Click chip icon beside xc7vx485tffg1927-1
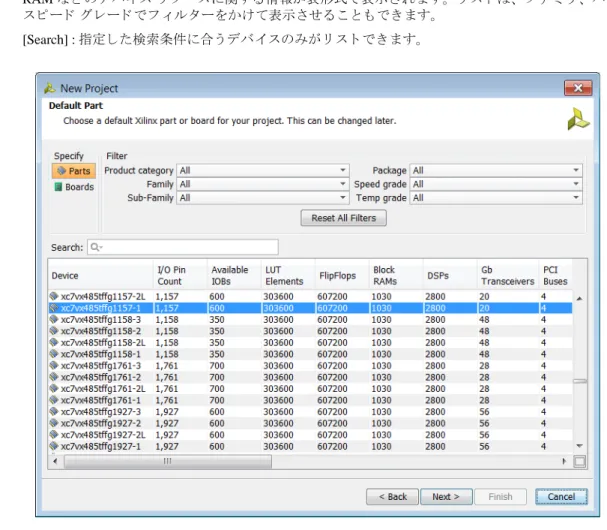Viewport: 607px width, 530px height. click(x=54, y=446)
